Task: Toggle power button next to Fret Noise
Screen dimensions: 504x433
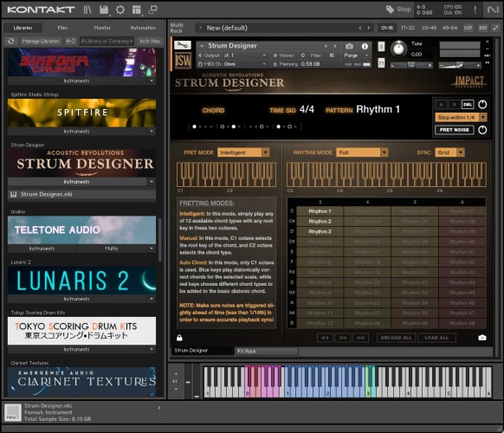Action: (x=482, y=130)
